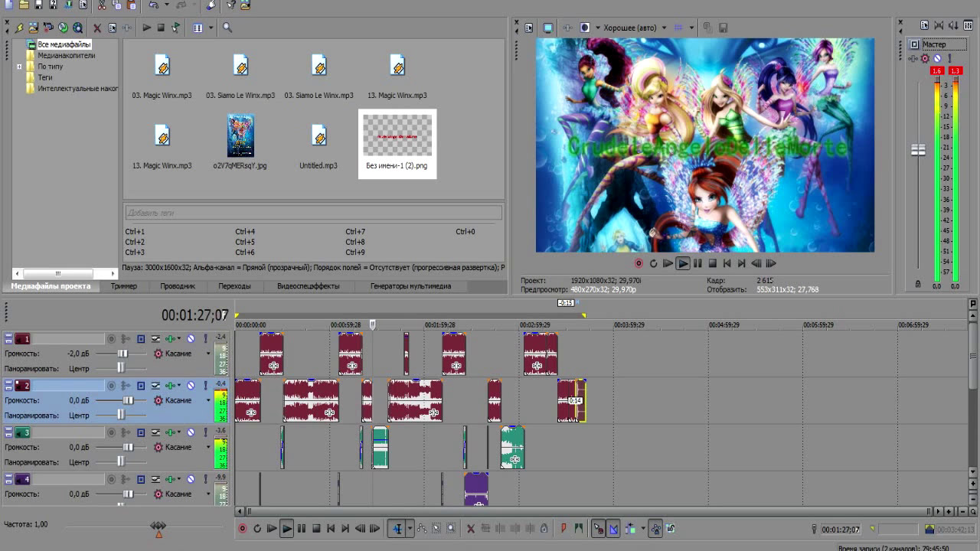Toggle Auto Ripple in timeline toolbar
The image size is (980, 551).
pyautogui.click(x=629, y=528)
